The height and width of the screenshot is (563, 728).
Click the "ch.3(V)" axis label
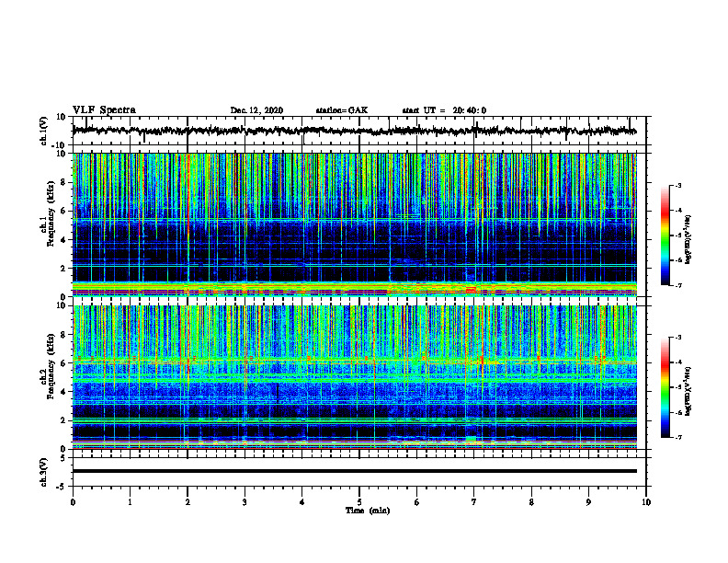coord(44,472)
